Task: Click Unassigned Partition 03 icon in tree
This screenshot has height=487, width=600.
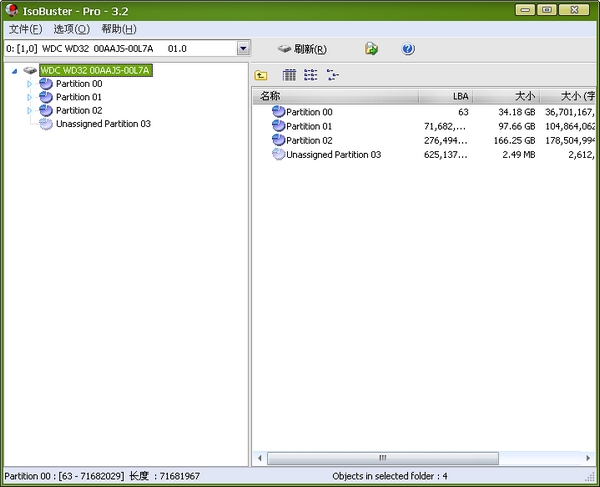Action: (x=46, y=124)
